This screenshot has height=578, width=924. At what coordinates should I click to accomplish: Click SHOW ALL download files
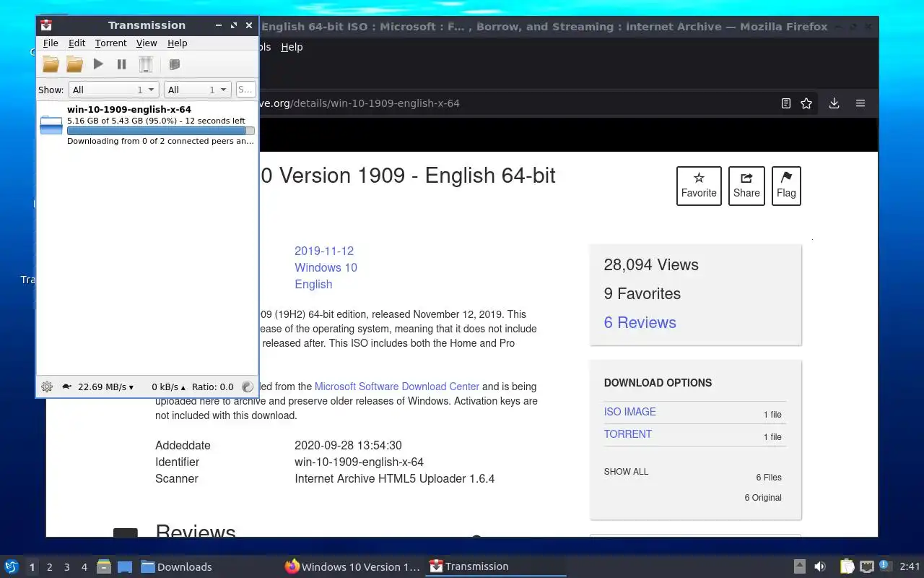[x=626, y=472]
